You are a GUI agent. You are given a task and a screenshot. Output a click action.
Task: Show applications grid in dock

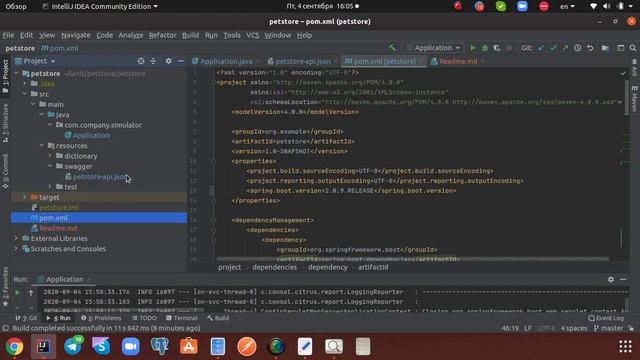(x=625, y=347)
